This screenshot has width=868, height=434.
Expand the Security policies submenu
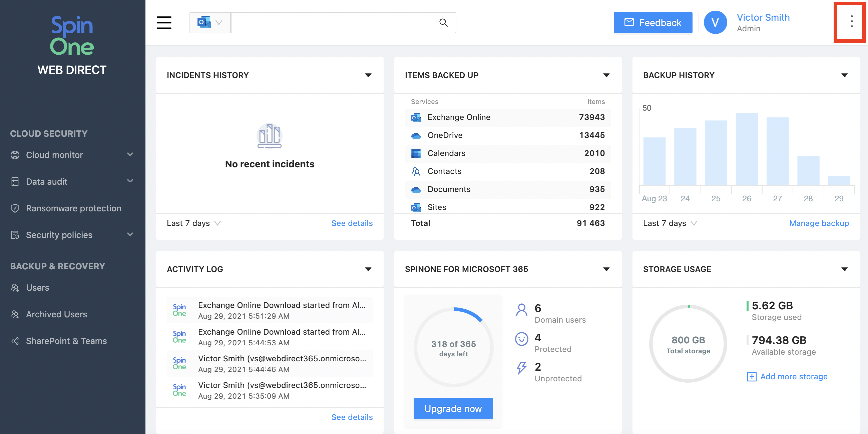coord(130,234)
